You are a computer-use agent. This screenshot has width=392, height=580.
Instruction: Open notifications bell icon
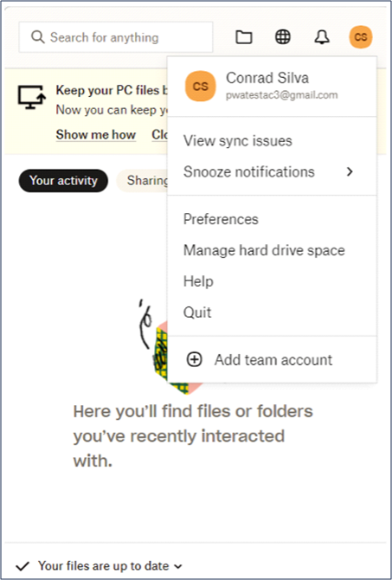point(322,37)
